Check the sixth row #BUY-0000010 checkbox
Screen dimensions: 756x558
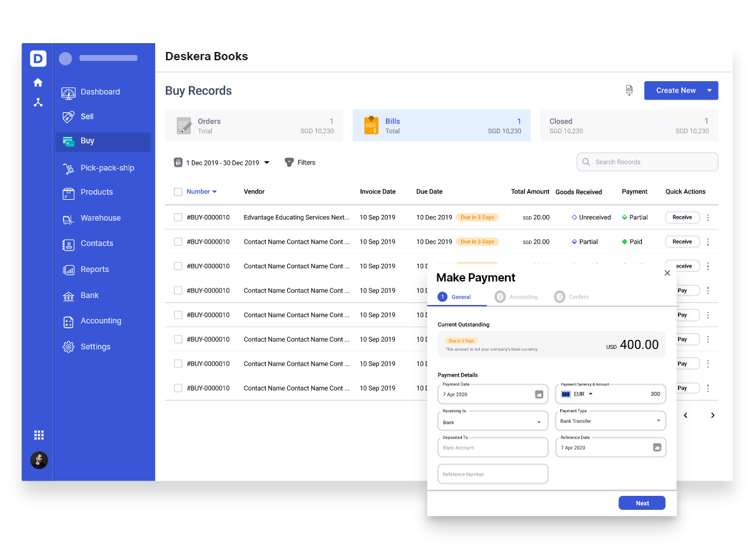point(178,339)
